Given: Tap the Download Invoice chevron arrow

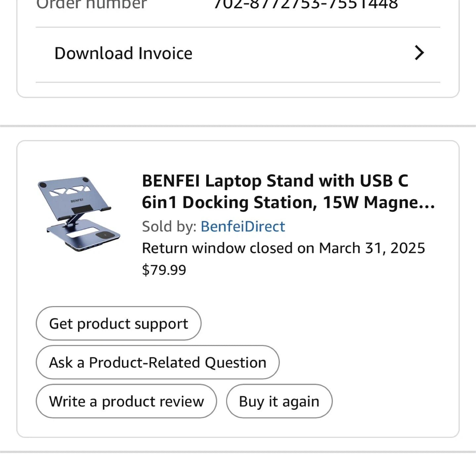Looking at the screenshot, I should coord(419,53).
